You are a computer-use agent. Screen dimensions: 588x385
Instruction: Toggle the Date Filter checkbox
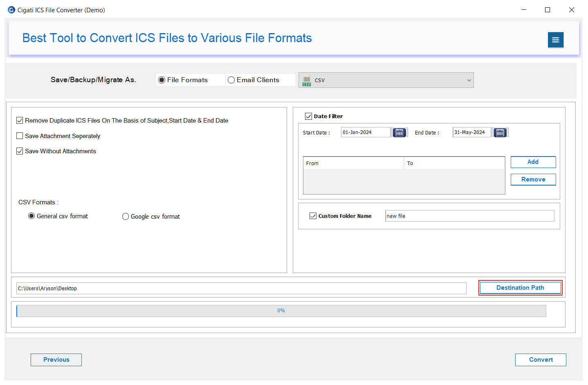point(309,116)
